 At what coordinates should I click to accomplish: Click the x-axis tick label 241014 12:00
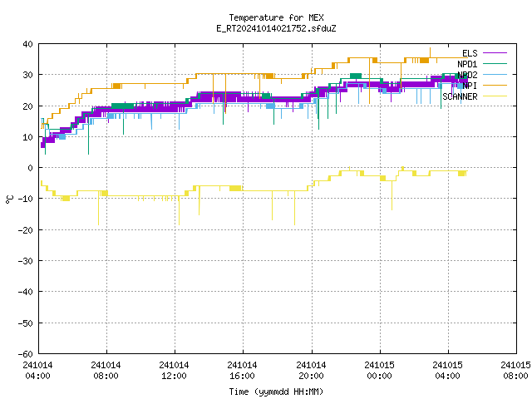[x=175, y=371]
